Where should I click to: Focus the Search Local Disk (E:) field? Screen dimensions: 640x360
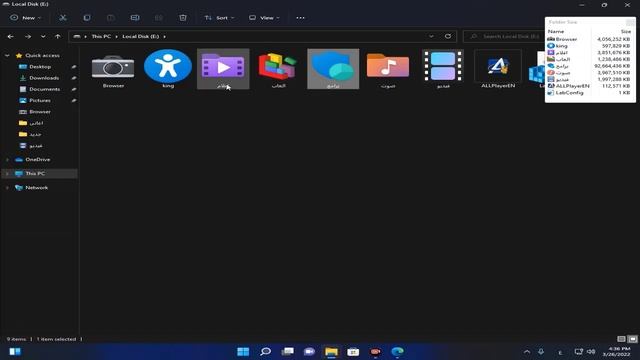[503, 36]
